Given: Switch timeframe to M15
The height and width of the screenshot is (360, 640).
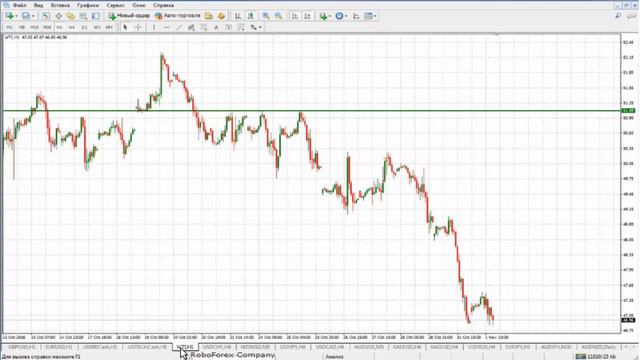Looking at the screenshot, I should tap(35, 27).
